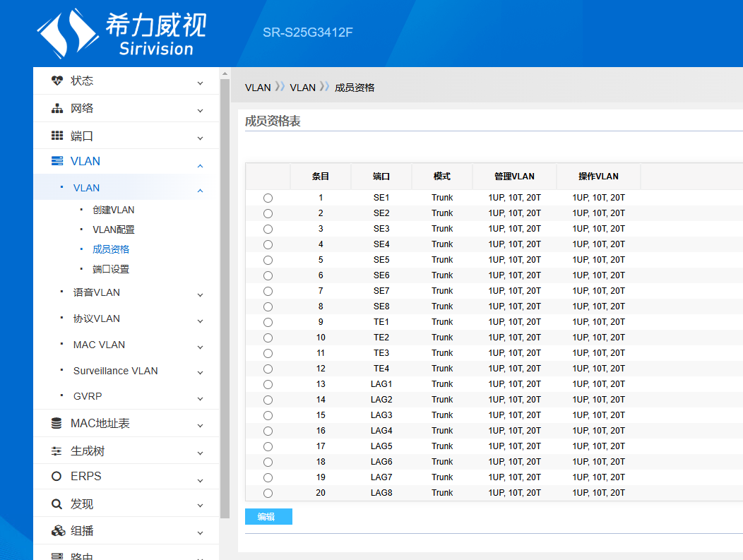This screenshot has height=560, width=743.
Task: Open the 创建VLAN menu item
Action: tap(113, 210)
